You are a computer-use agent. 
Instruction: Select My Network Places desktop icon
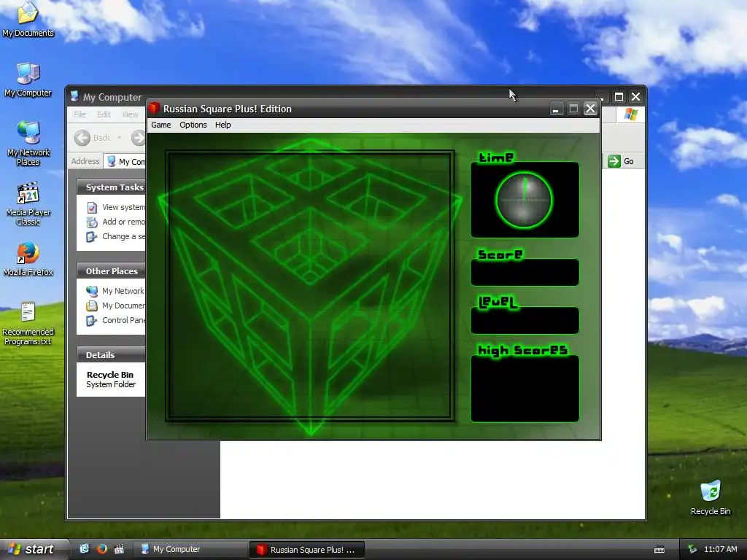[28, 144]
